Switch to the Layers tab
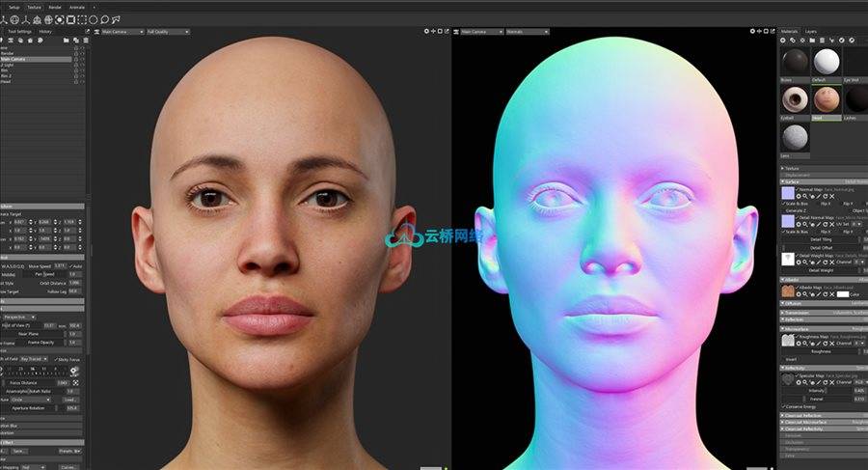Screen dimensions: 868x470 click(810, 31)
